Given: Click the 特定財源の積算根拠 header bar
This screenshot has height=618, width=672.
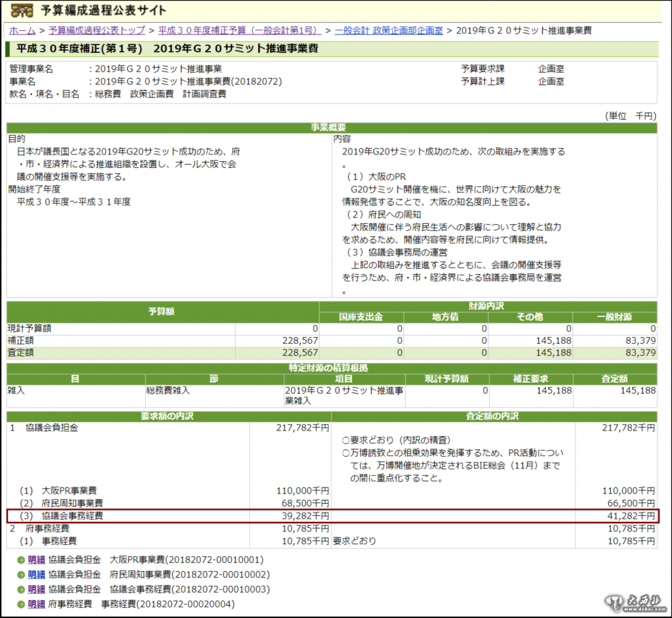Looking at the screenshot, I should click(331, 367).
